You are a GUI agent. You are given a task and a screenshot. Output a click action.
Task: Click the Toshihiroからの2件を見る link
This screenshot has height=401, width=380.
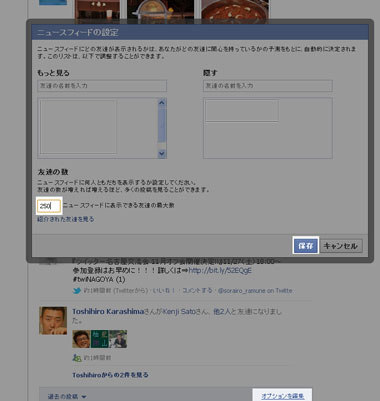pyautogui.click(x=110, y=375)
